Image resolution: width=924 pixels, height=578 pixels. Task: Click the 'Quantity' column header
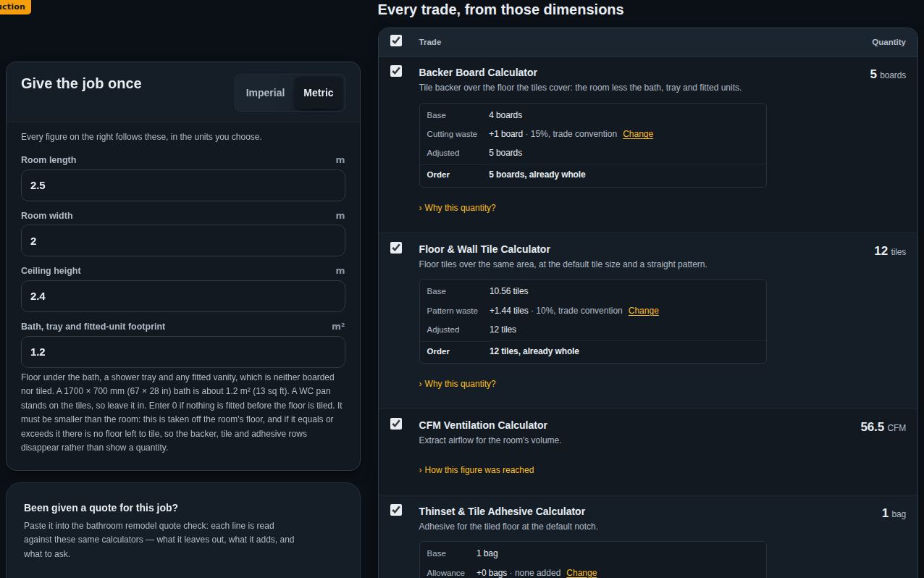(889, 42)
